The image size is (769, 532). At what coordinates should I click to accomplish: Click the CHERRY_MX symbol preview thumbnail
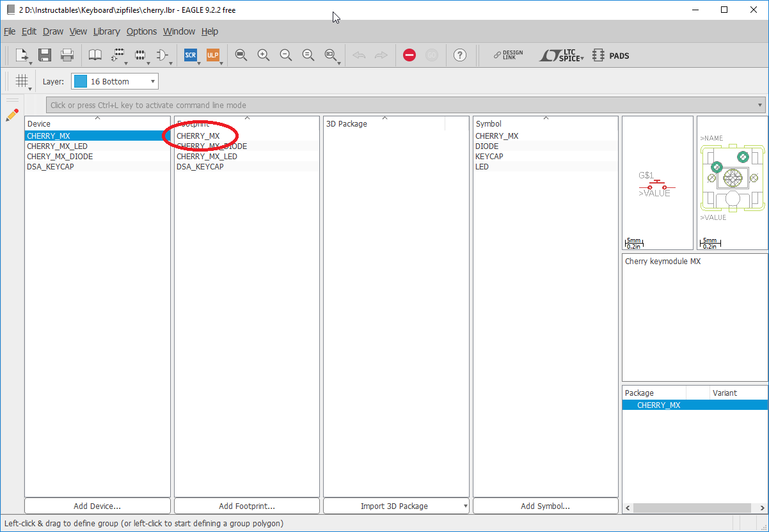658,183
